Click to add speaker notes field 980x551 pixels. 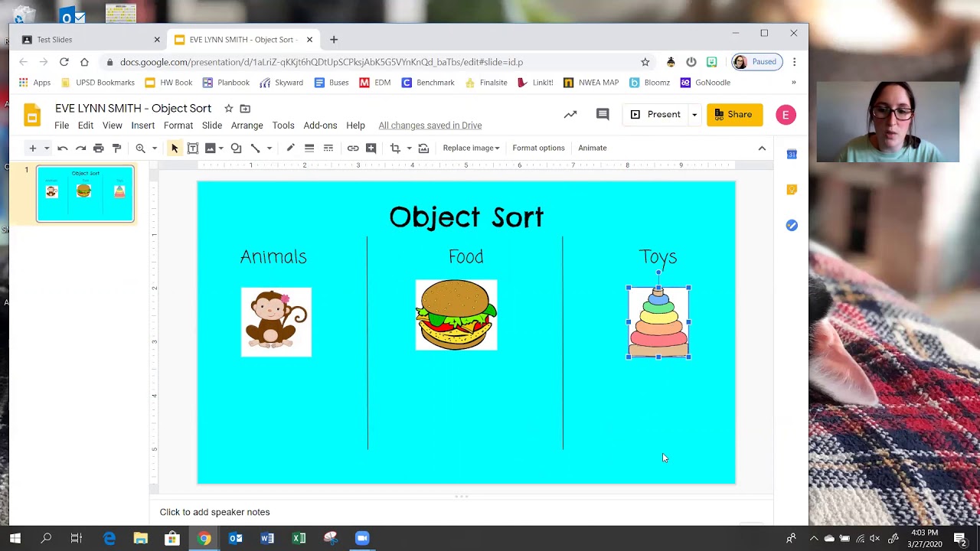click(461, 512)
